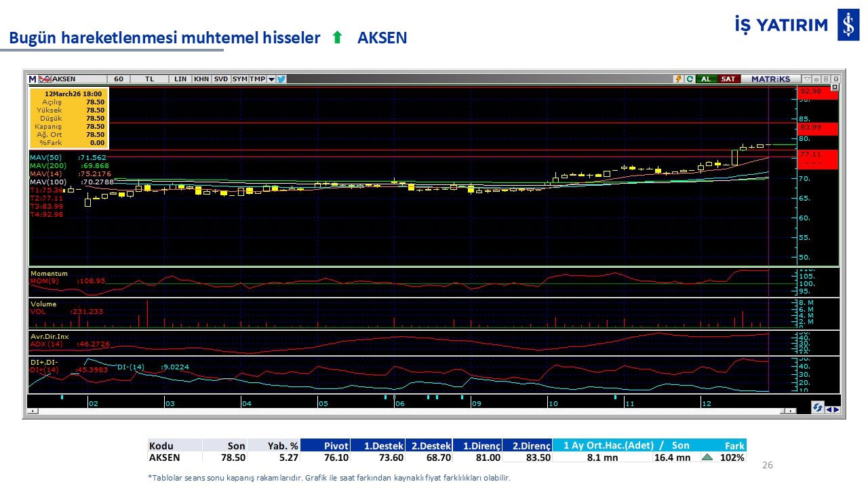Click the green refresh C icon
Image resolution: width=868 pixels, height=488 pixels.
click(x=690, y=79)
